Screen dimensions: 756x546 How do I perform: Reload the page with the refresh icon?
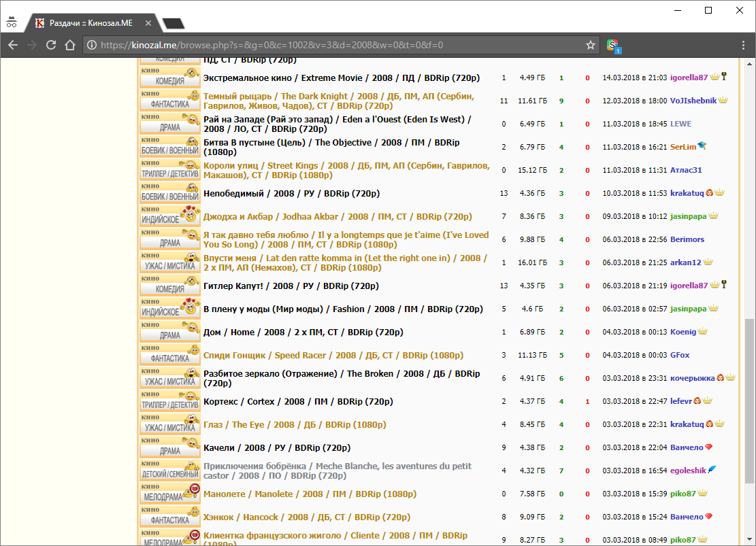[50, 45]
